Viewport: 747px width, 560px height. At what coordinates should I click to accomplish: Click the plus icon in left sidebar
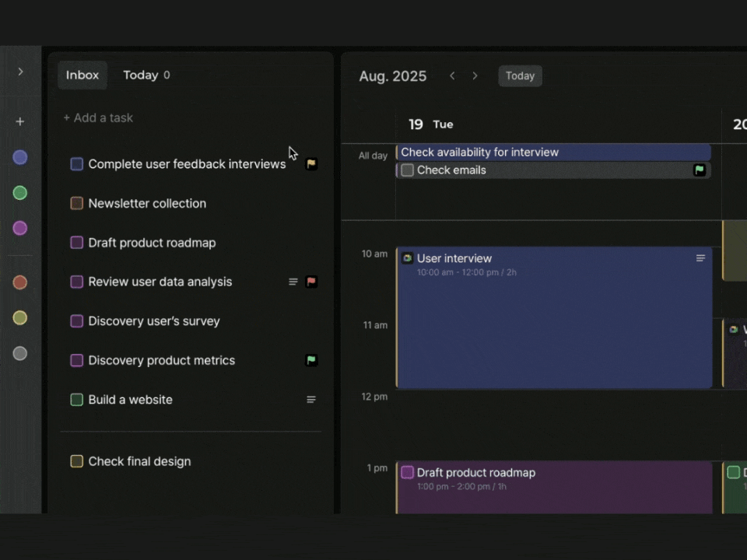(20, 121)
